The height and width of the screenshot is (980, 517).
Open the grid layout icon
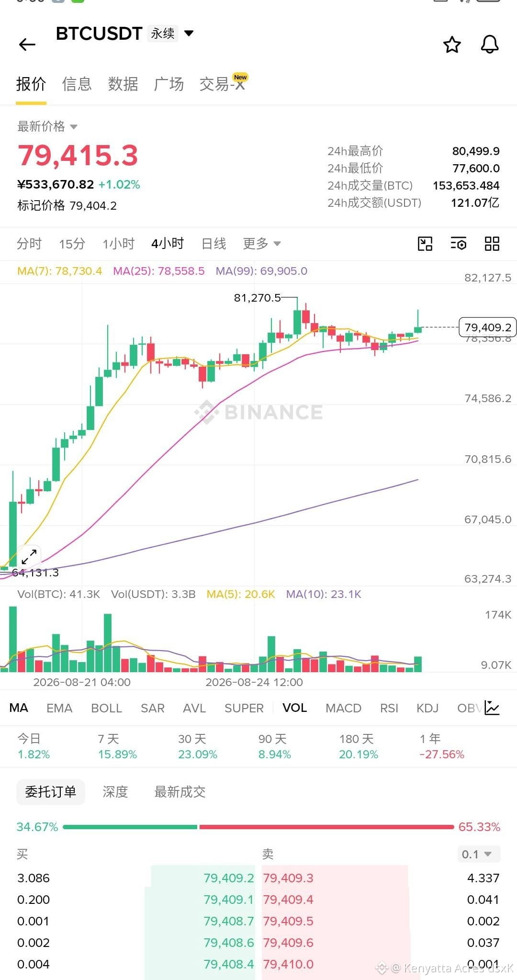(x=492, y=244)
